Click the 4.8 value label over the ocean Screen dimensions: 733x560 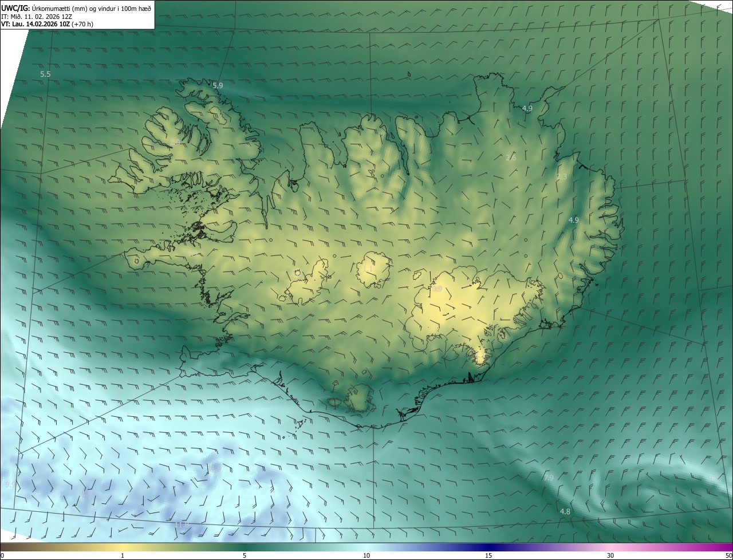pyautogui.click(x=565, y=511)
